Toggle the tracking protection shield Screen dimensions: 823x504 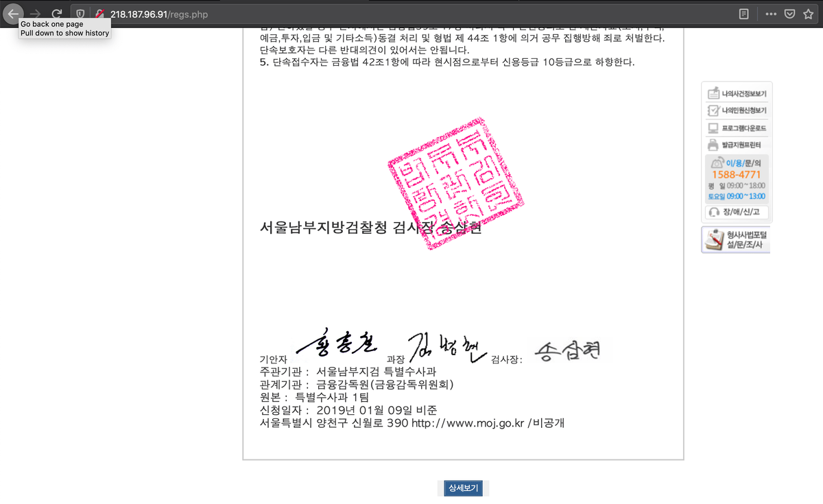[x=80, y=13]
